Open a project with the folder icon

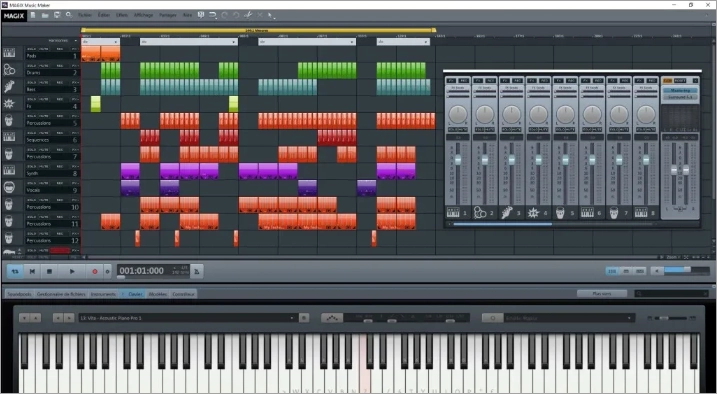(45, 15)
